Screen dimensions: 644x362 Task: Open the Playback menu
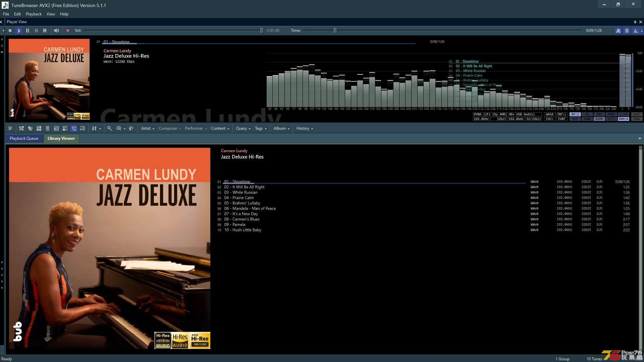(x=34, y=14)
